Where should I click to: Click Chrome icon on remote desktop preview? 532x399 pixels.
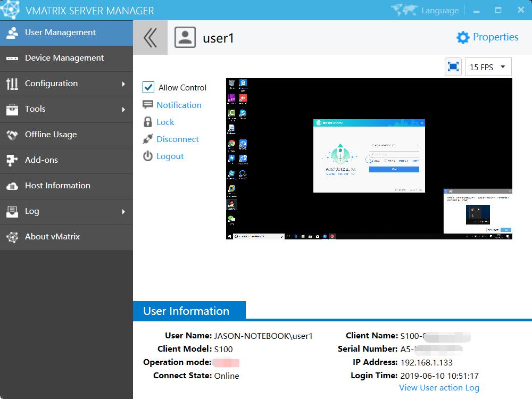pos(231,144)
